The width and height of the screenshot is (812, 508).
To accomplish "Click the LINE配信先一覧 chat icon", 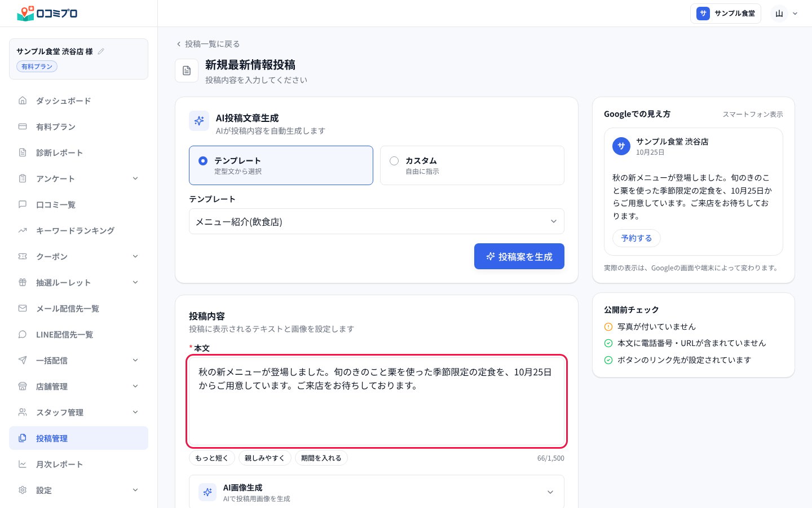I will pos(23,334).
